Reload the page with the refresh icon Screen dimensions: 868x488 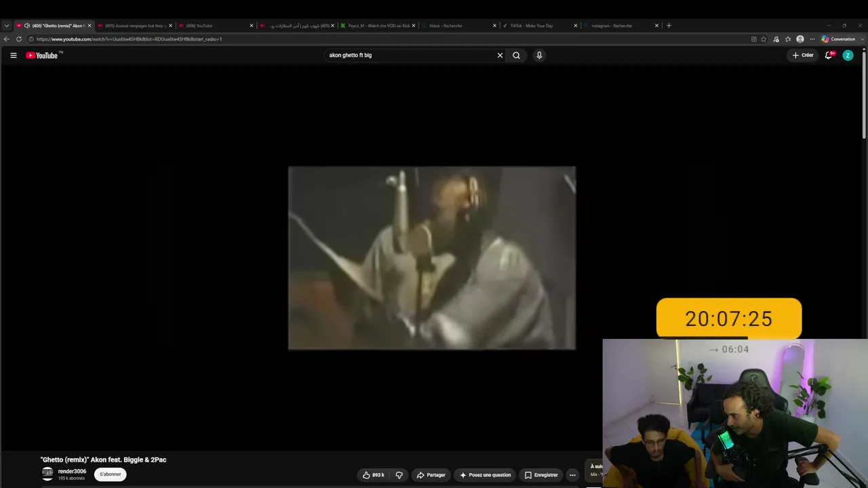point(19,39)
